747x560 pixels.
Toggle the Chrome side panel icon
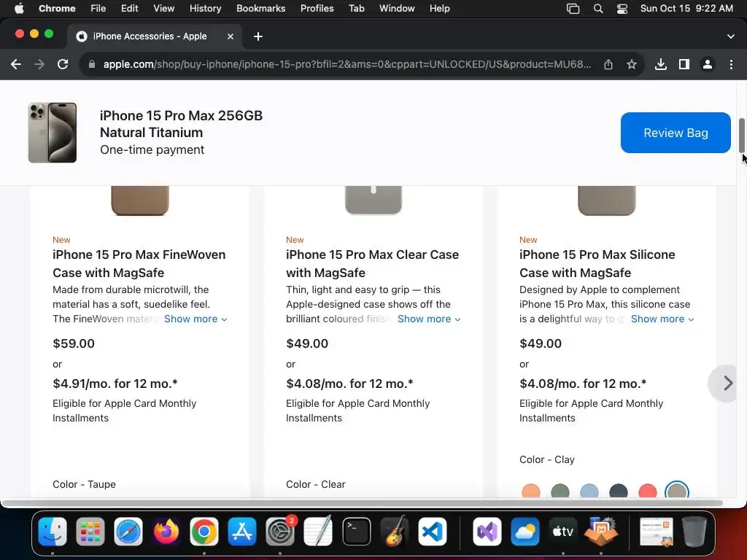point(684,64)
